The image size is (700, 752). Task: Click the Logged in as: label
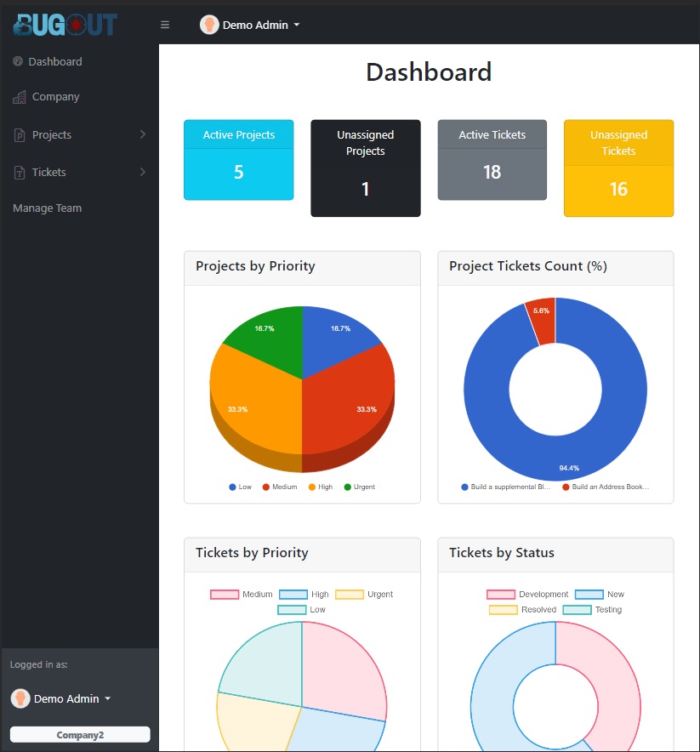39,664
